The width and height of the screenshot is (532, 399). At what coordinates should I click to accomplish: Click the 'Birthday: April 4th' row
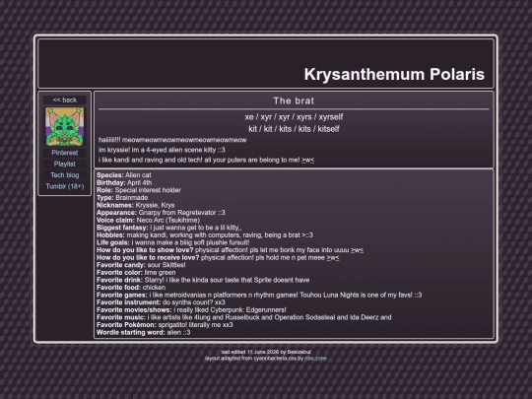pos(124,182)
